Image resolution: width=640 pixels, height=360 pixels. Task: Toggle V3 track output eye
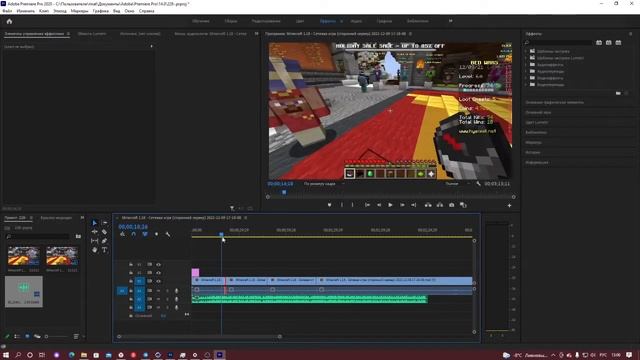coord(158,264)
